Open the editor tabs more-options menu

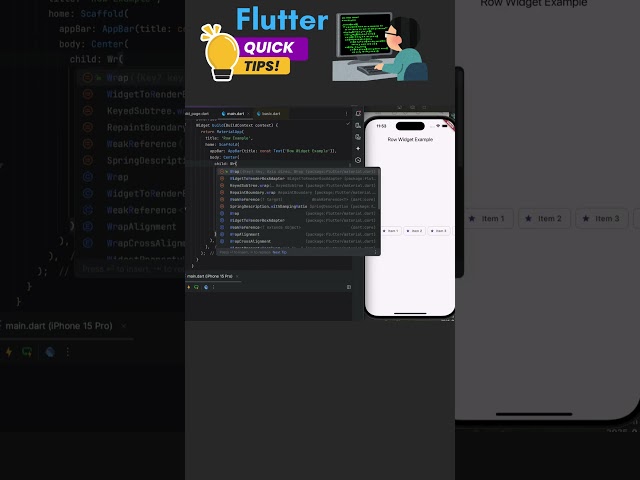pos(347,114)
